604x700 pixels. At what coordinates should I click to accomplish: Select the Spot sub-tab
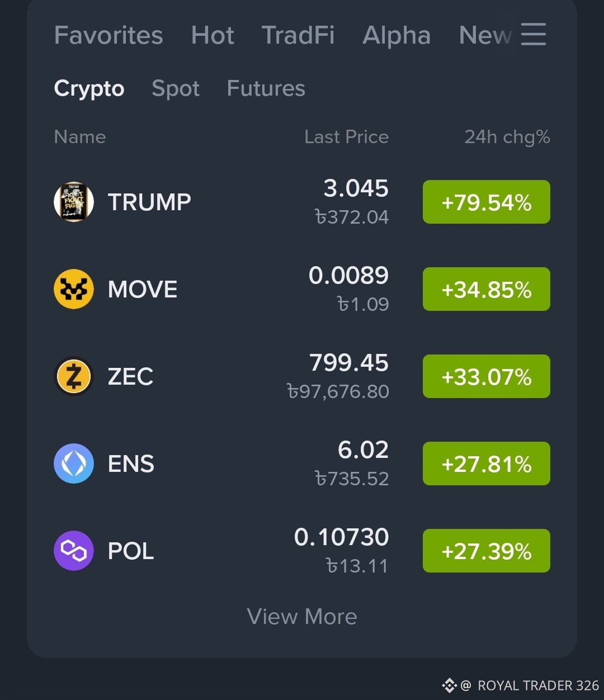(x=176, y=88)
